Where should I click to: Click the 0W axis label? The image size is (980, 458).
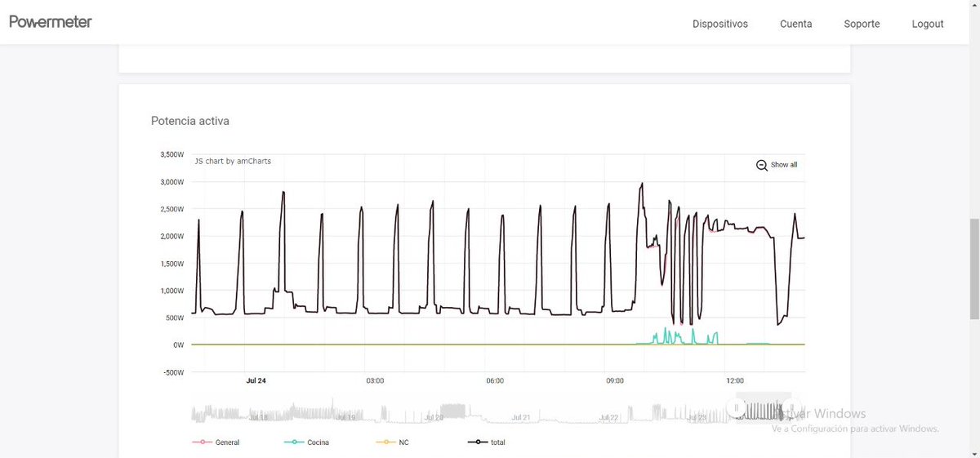pos(177,345)
